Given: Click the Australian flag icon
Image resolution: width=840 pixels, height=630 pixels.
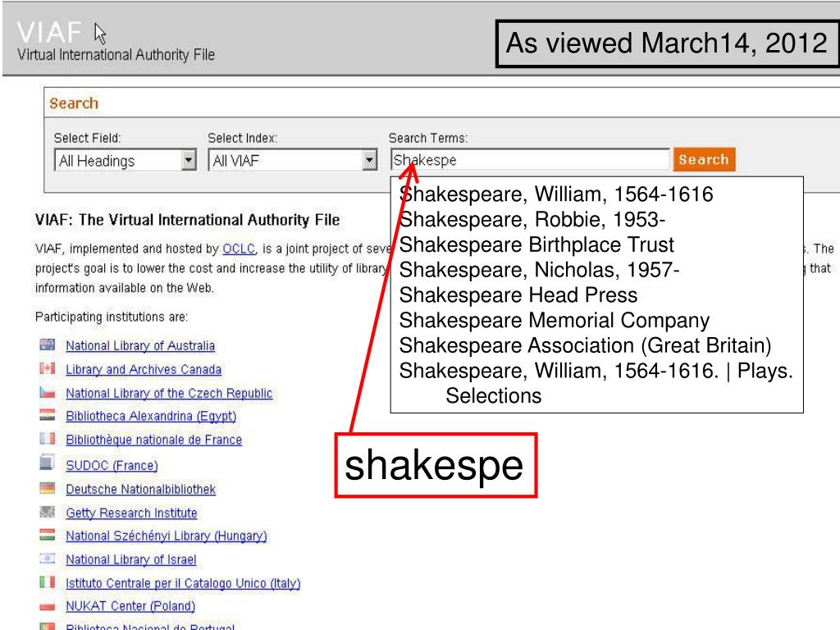Looking at the screenshot, I should coord(47,345).
